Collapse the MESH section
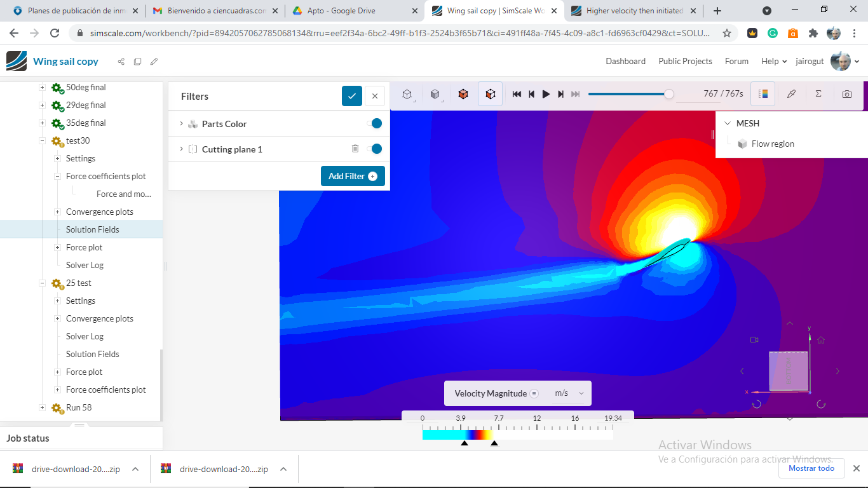868x488 pixels. click(728, 123)
